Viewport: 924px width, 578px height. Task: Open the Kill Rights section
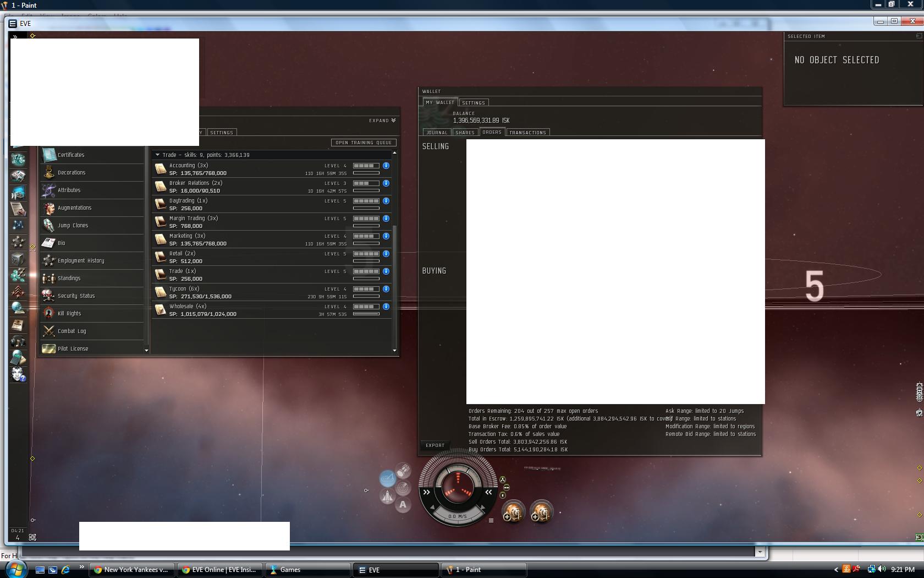[92, 314]
